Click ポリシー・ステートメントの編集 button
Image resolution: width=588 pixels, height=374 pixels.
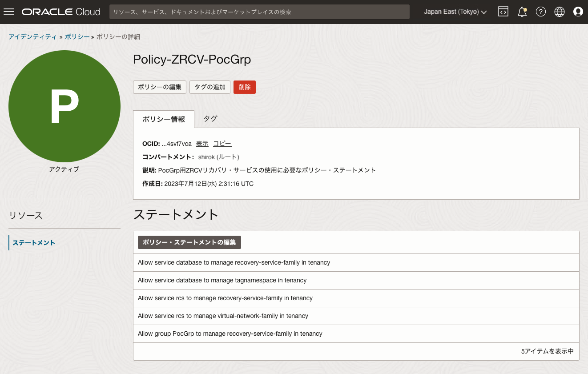[189, 242]
